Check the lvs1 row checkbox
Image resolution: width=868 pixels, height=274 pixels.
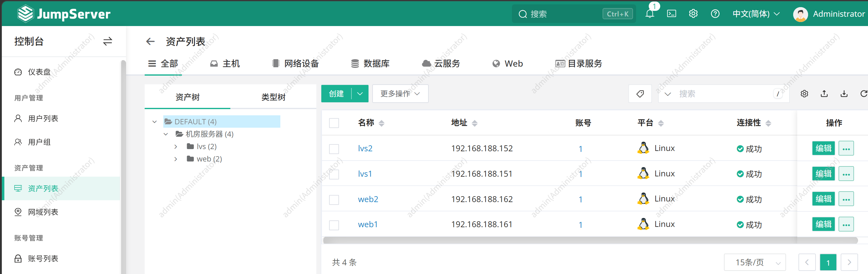click(x=334, y=175)
